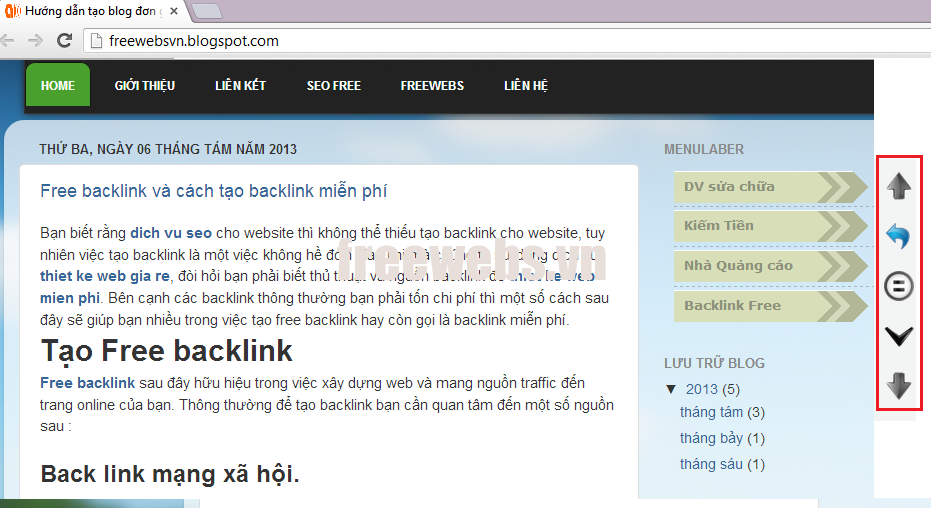
Task: Open a new browser tab
Action: [x=206, y=12]
